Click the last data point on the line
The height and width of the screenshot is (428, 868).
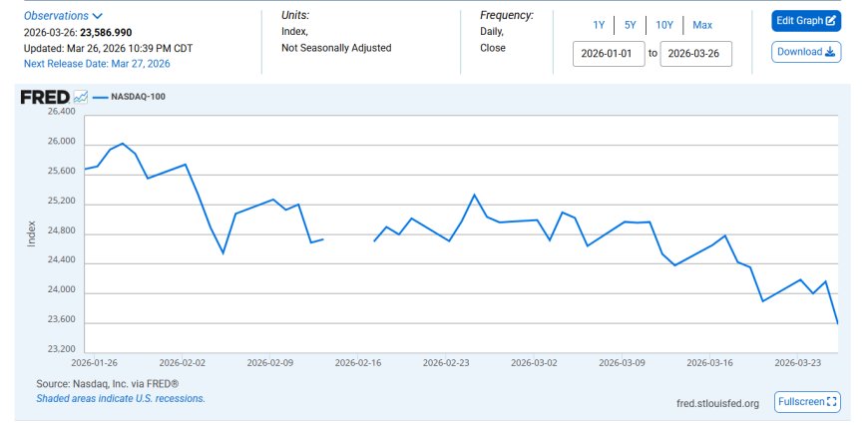point(837,323)
